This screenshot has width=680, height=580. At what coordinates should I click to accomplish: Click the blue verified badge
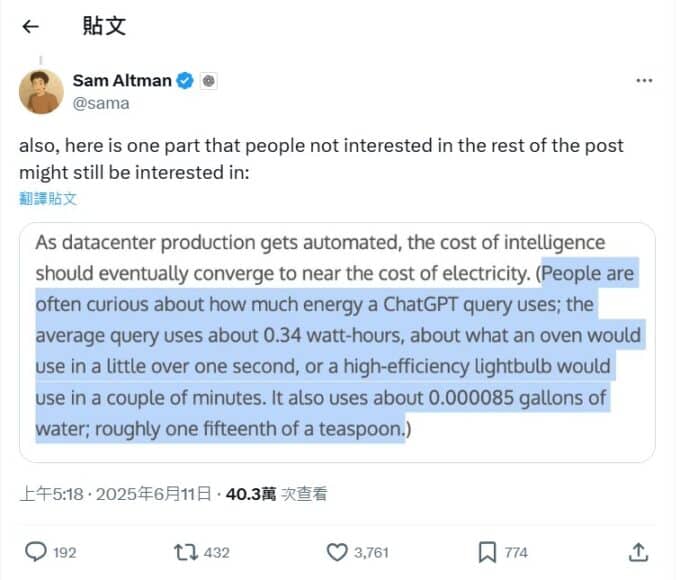coord(185,81)
